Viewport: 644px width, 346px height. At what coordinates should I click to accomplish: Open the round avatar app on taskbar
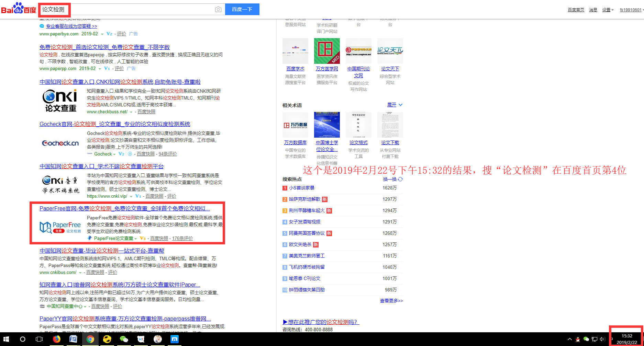(x=158, y=339)
